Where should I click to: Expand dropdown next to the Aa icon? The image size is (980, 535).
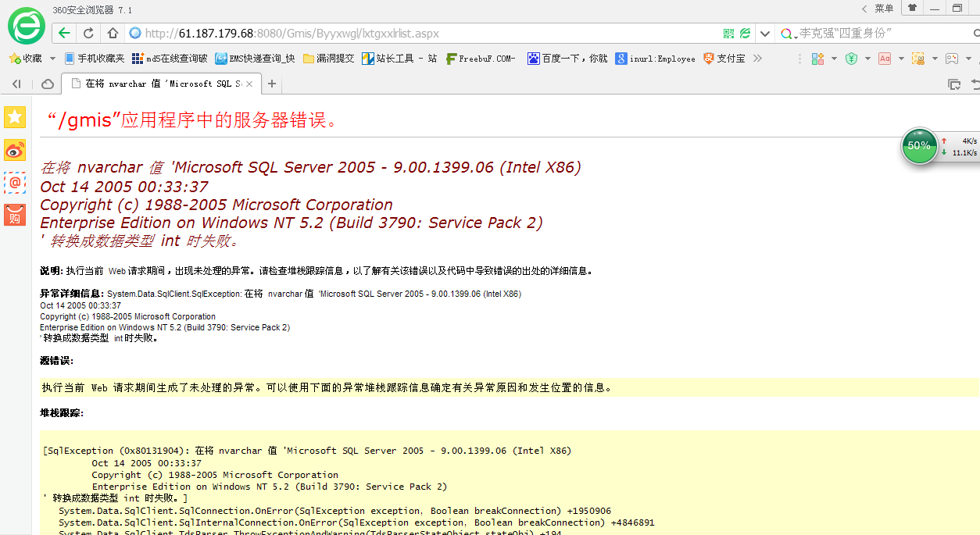pyautogui.click(x=901, y=59)
